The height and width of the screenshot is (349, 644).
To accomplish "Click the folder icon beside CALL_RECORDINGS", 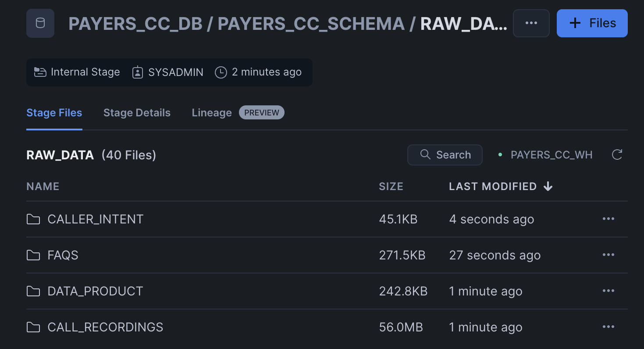I will [33, 327].
